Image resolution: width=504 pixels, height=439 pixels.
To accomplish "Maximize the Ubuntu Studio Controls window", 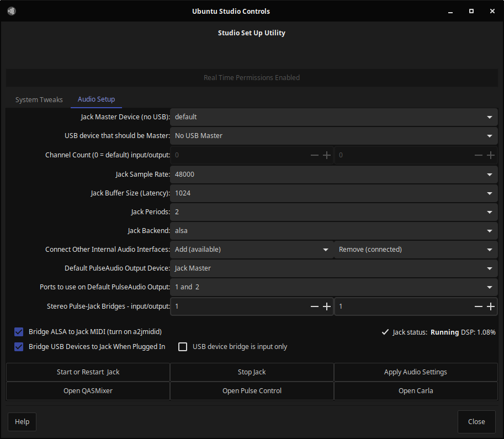I will [x=471, y=11].
